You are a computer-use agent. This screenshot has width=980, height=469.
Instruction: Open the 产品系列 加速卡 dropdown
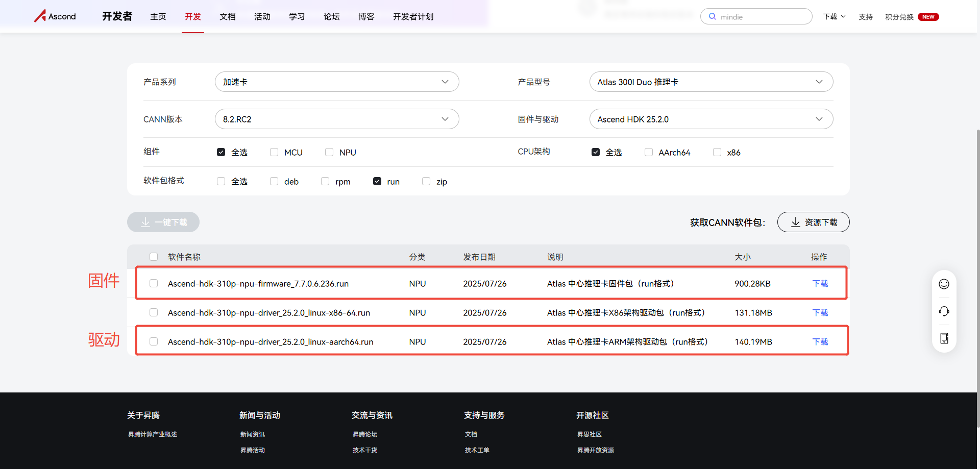pyautogui.click(x=337, y=82)
